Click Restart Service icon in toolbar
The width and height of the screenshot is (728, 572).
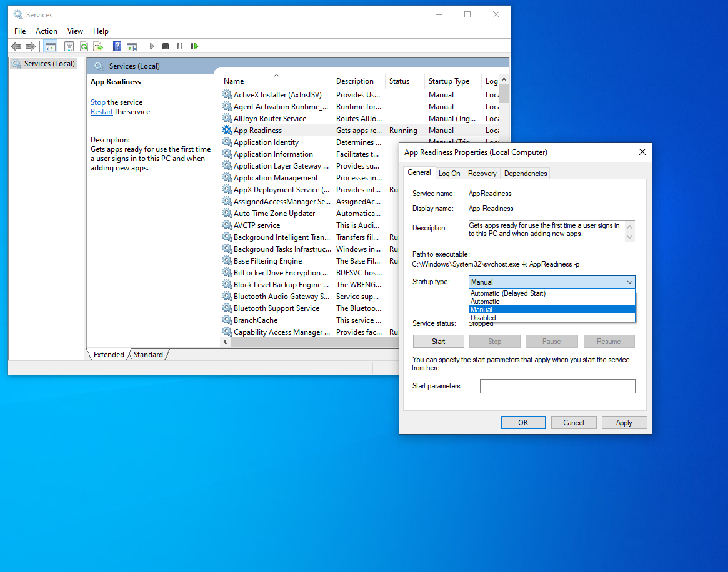coord(194,46)
